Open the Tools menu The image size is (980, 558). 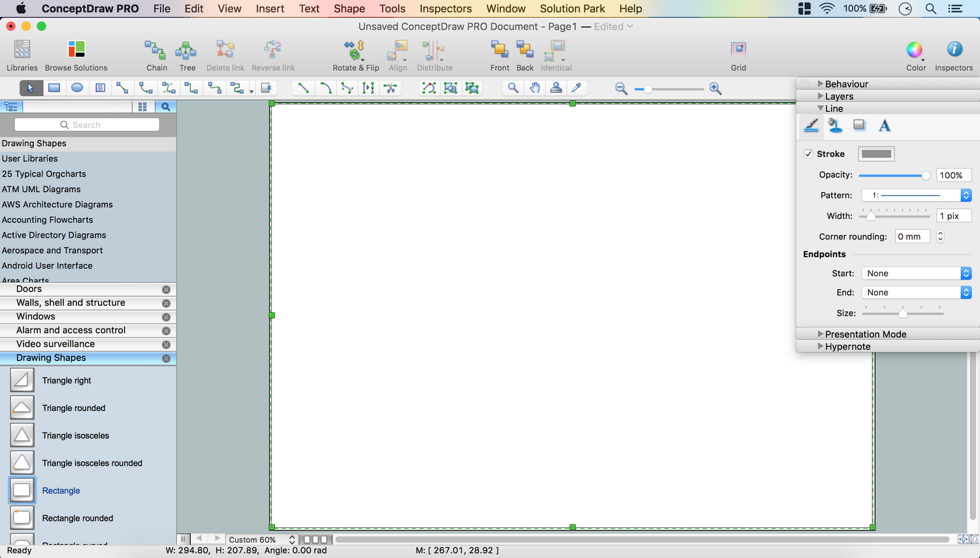click(x=393, y=8)
